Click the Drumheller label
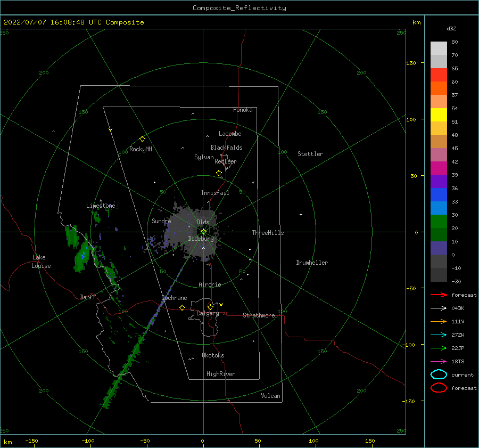This screenshot has height=448, width=479. click(312, 263)
